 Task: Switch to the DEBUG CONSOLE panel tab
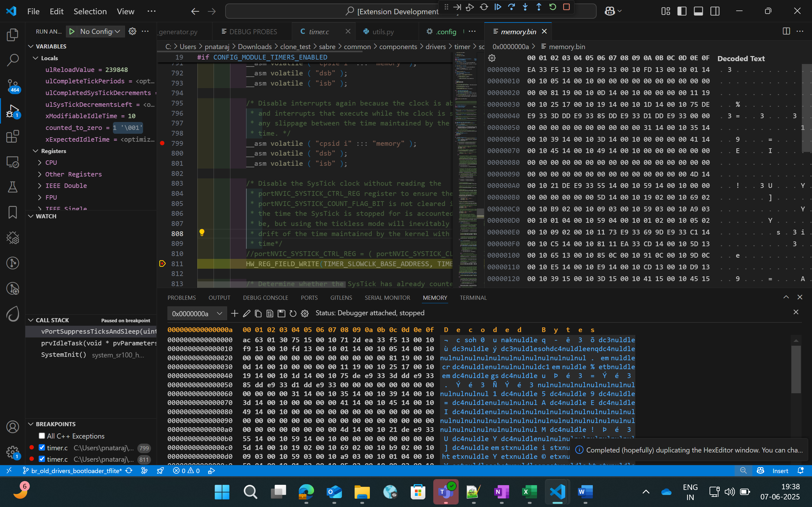coord(265,298)
